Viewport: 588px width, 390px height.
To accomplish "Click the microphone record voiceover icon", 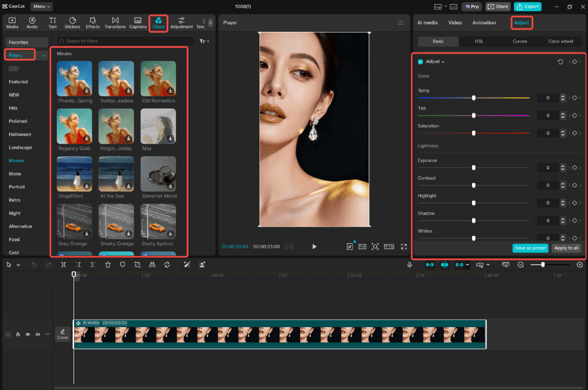I will click(x=409, y=265).
